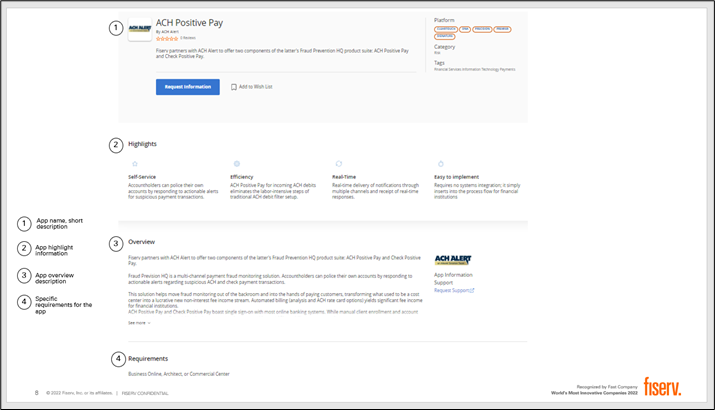Click the 'App highlight information' legend text

click(x=54, y=250)
